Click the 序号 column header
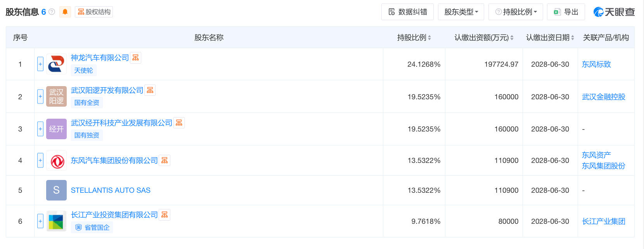 coord(20,38)
